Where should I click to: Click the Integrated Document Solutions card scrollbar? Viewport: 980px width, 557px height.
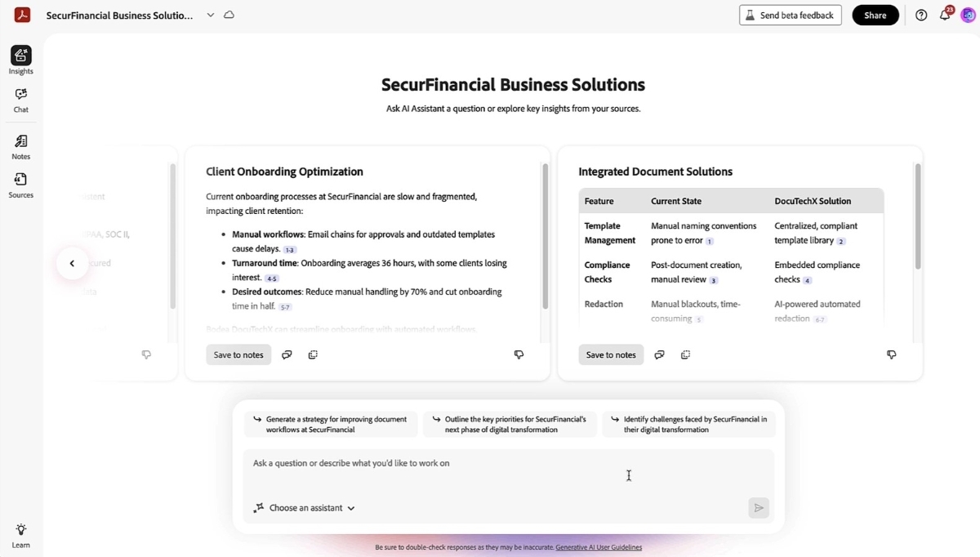coord(918,216)
